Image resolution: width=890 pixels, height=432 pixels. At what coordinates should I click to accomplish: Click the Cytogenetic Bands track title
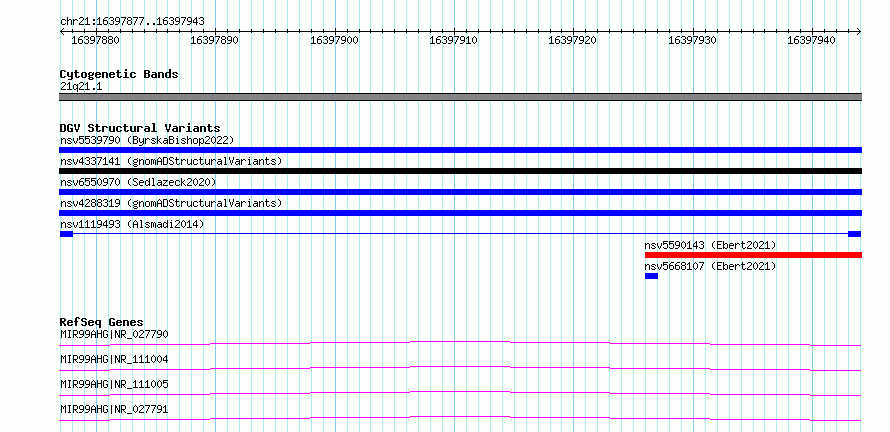[x=119, y=74]
